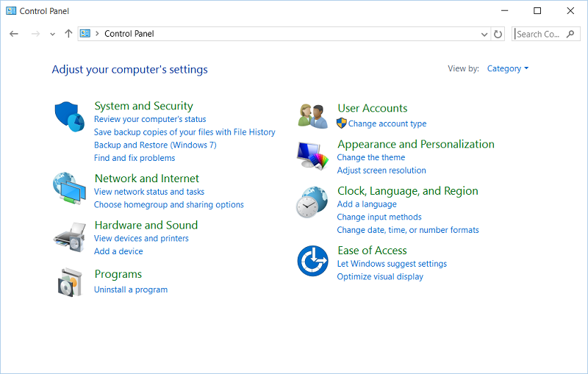Click the Programs disc box icon
588x374 pixels.
pos(70,281)
